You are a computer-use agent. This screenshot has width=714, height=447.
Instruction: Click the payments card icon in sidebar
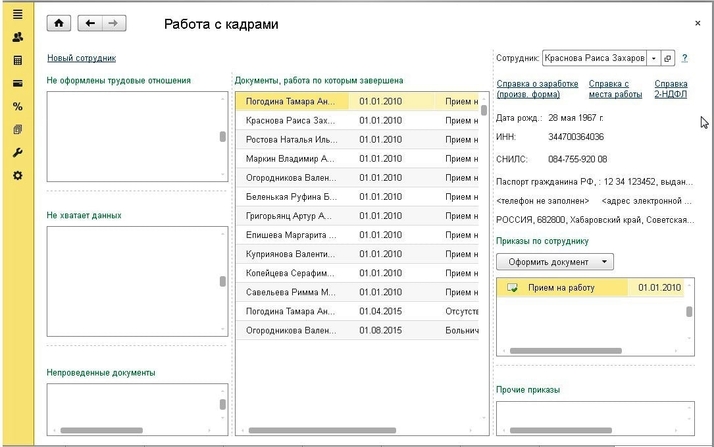pos(17,84)
